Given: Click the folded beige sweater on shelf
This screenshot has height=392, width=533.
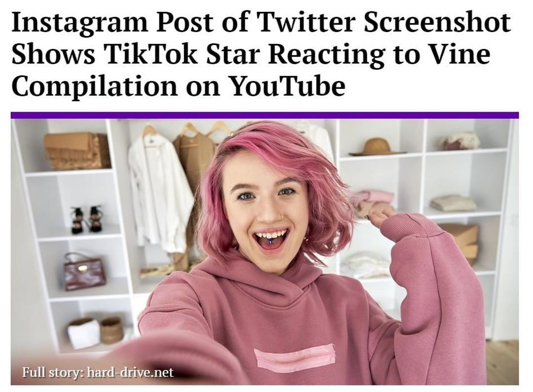Looking at the screenshot, I should pos(453,202).
